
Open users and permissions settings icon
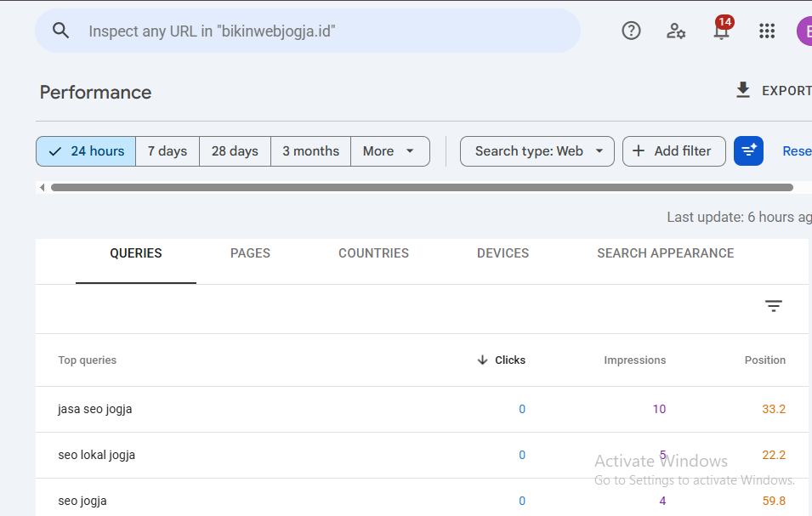point(676,31)
